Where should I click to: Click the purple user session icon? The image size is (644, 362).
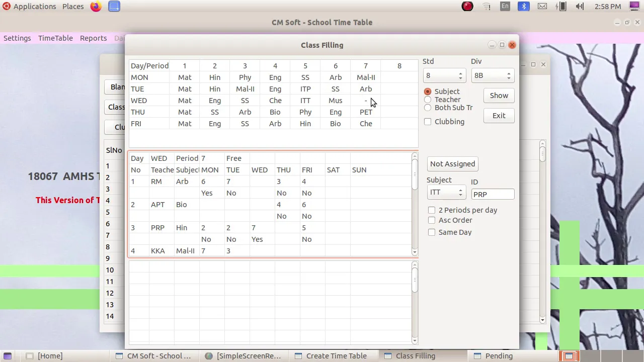point(634,7)
